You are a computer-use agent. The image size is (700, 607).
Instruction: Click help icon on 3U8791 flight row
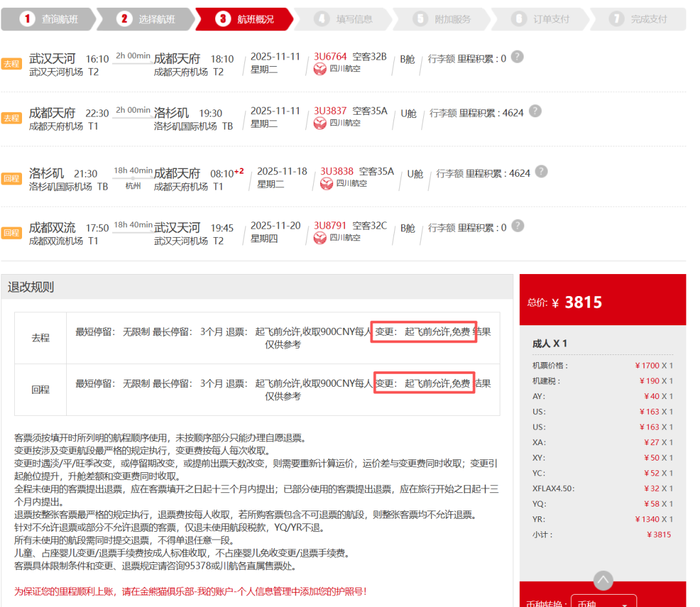[x=517, y=226]
